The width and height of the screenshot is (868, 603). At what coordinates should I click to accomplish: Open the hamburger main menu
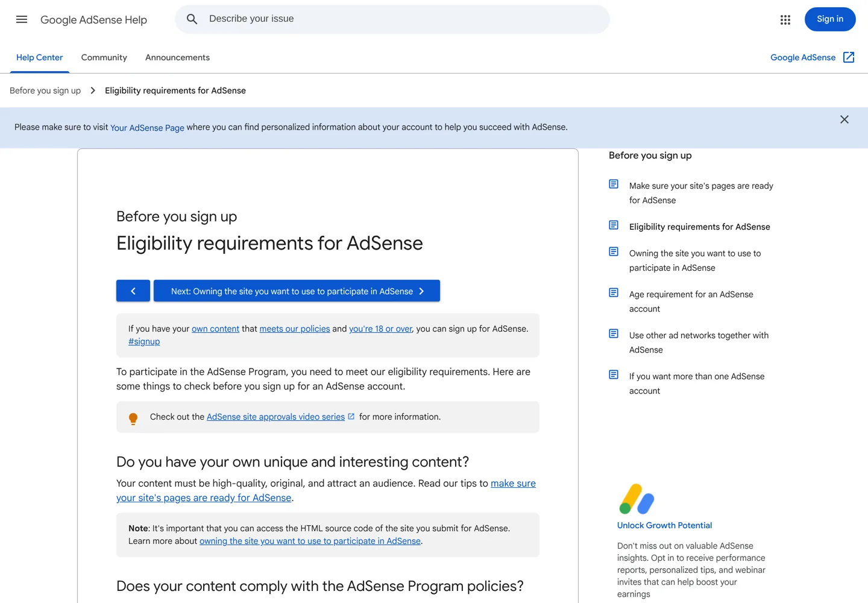(22, 19)
